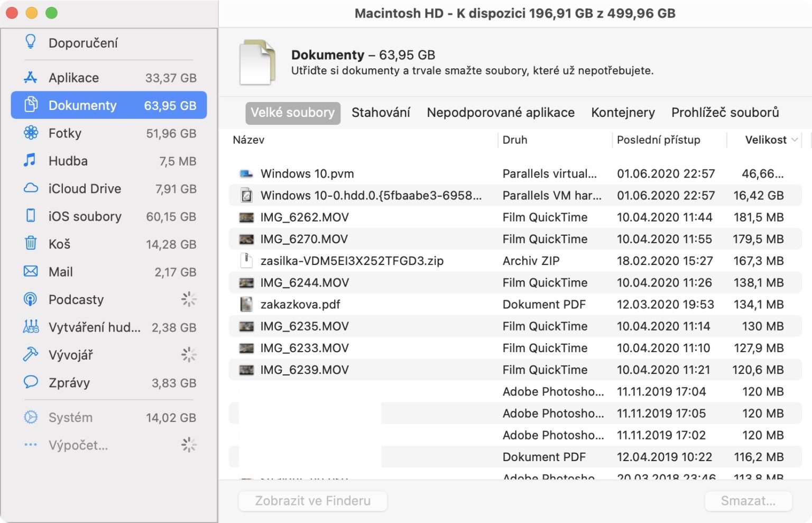Select the IMG_6270.MOV file name
The height and width of the screenshot is (523, 812).
[304, 239]
